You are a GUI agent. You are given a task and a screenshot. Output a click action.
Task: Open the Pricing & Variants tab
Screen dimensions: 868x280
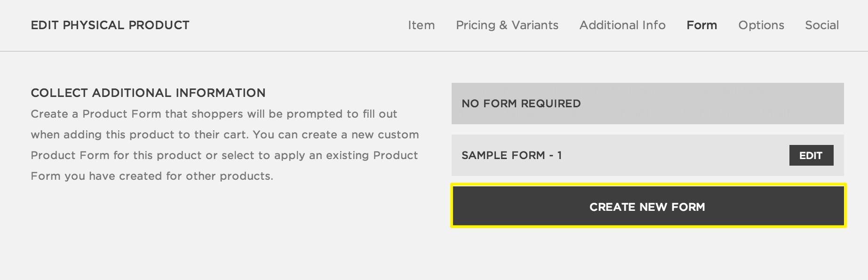507,25
